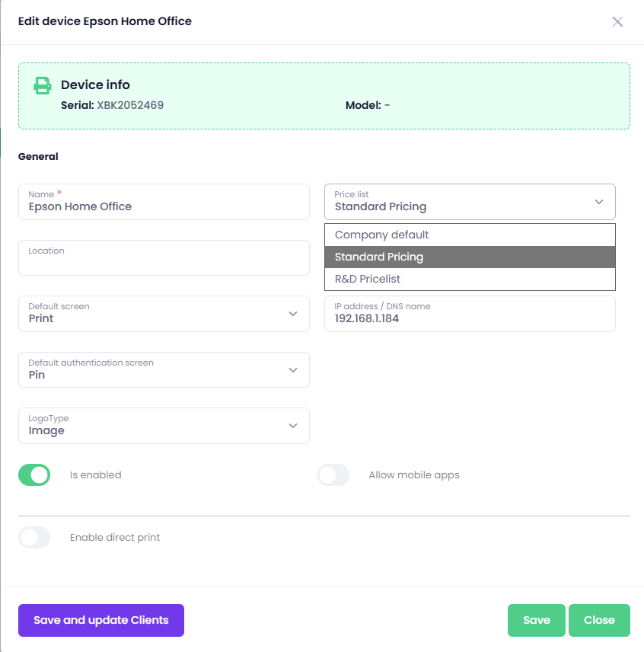Viewport: 644px width, 652px height.
Task: Expand Default authentication screen dropdown
Action: coord(164,370)
